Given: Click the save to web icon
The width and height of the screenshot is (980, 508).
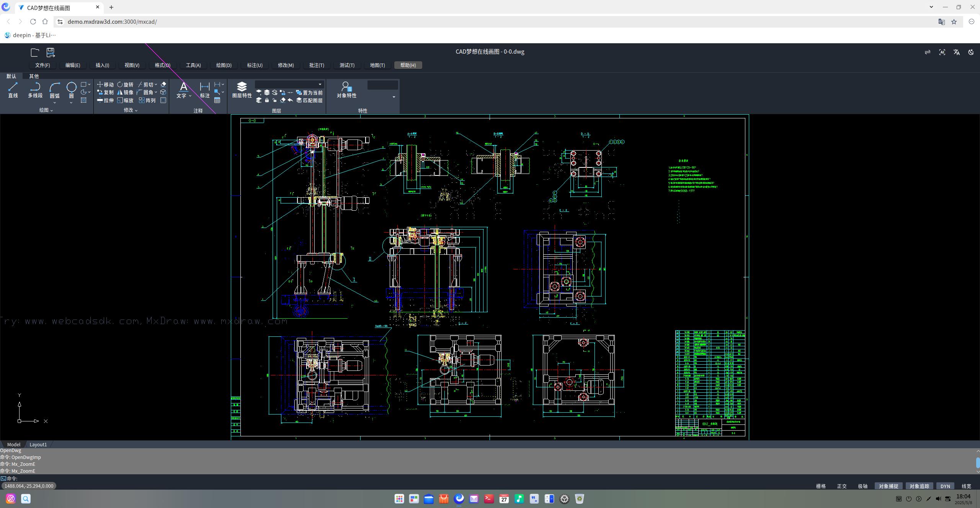Looking at the screenshot, I should coord(51,52).
